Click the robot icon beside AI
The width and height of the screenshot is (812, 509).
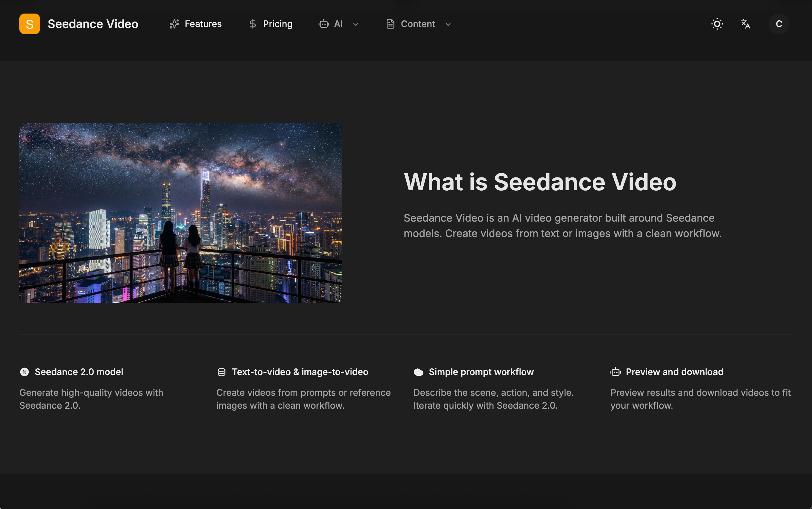click(323, 24)
